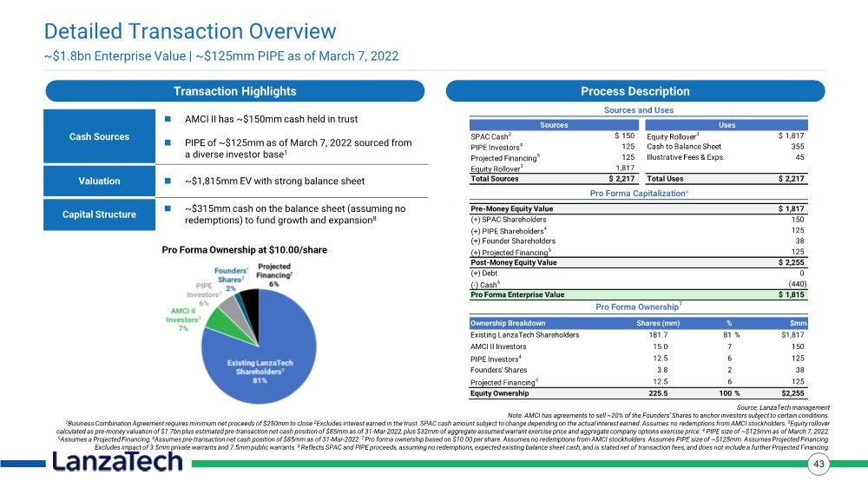The width and height of the screenshot is (868, 488).
Task: Click the '$2,255' equity ownership total value
Action: (792, 393)
